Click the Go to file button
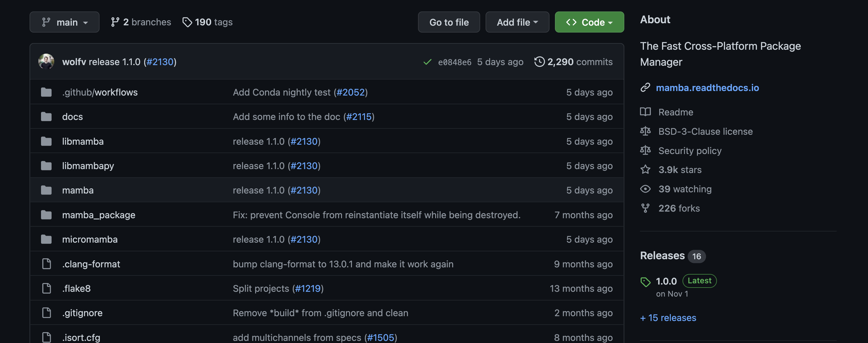 [x=449, y=22]
